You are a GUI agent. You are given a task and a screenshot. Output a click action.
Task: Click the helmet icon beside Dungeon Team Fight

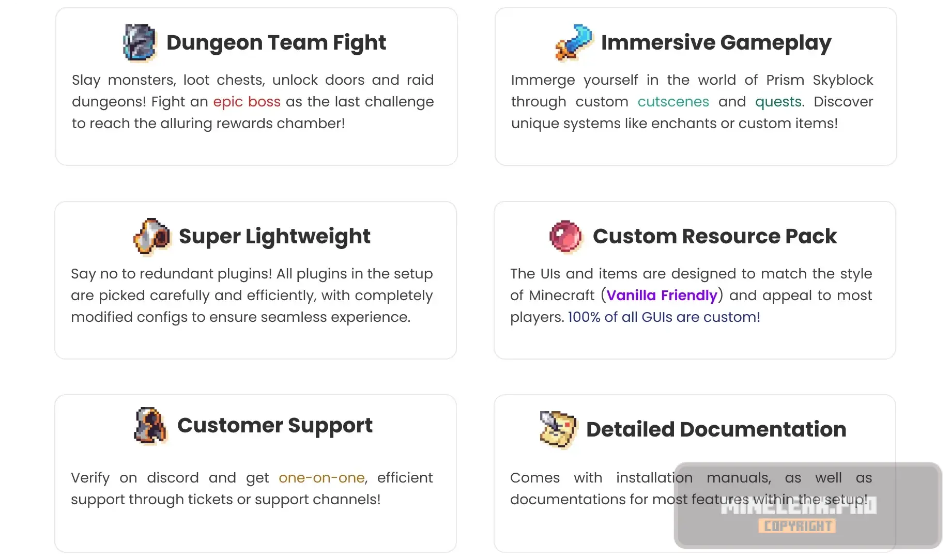click(x=140, y=43)
